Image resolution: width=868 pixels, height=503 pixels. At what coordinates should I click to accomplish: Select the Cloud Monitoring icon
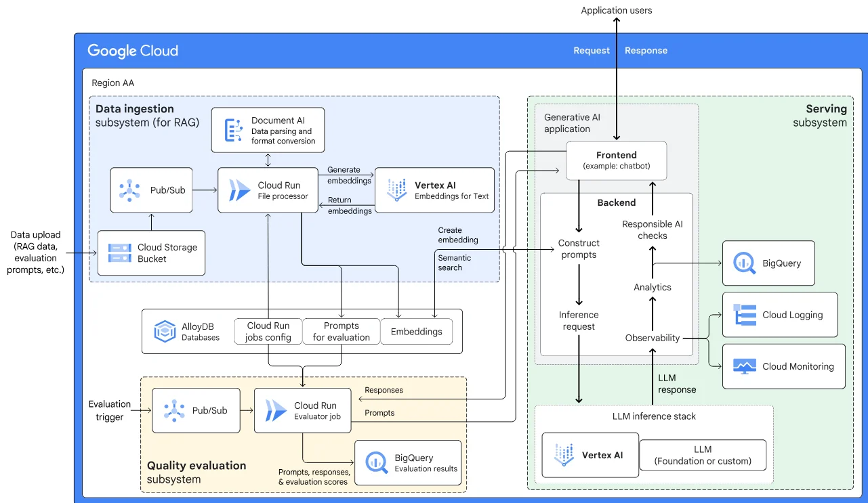tap(745, 366)
